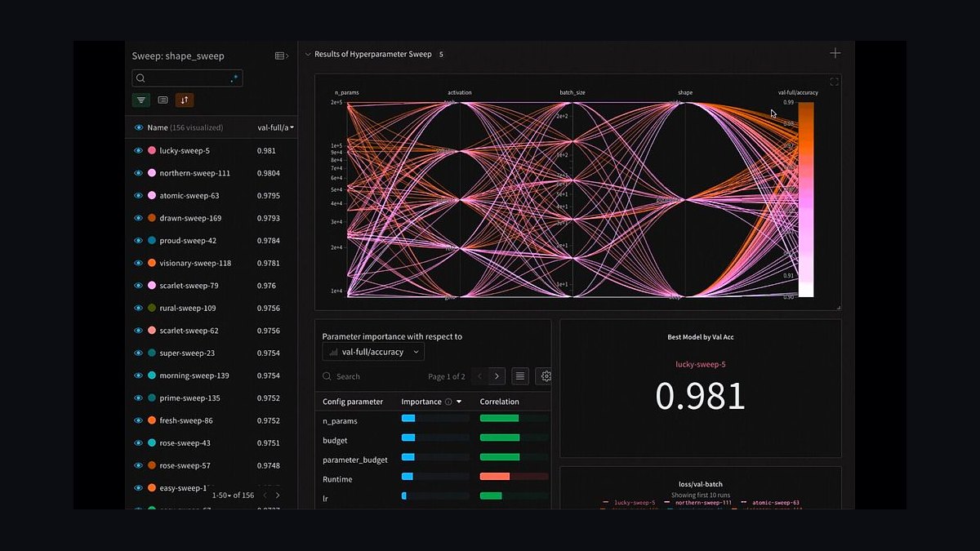This screenshot has width=980, height=551.
Task: Click the parameter_budget row in importance table
Action: pos(433,460)
